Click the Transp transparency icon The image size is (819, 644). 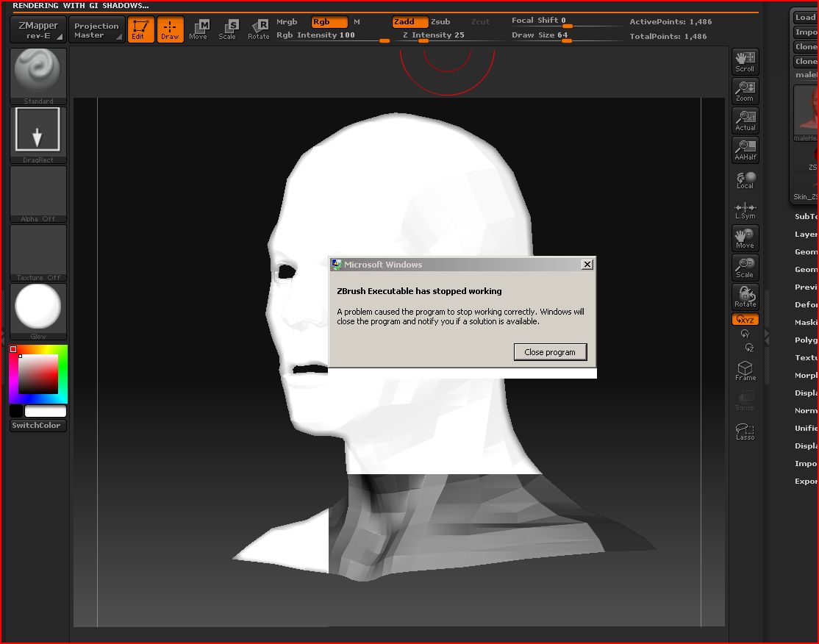[745, 401]
